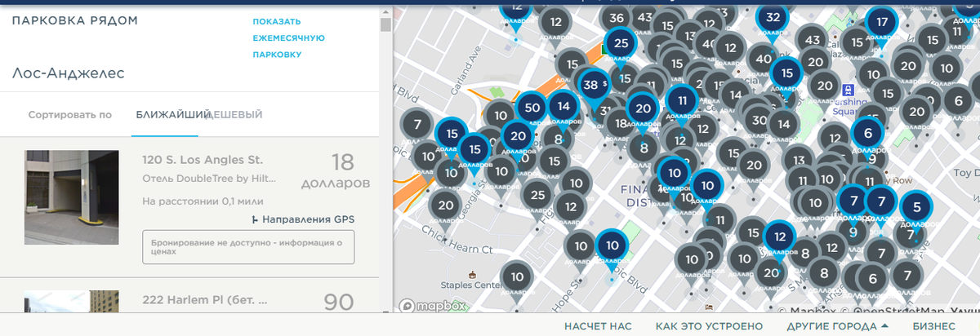Select gray 20 pin above Chick Hearn Ct
This screenshot has width=980, height=336.
pyautogui.click(x=445, y=206)
